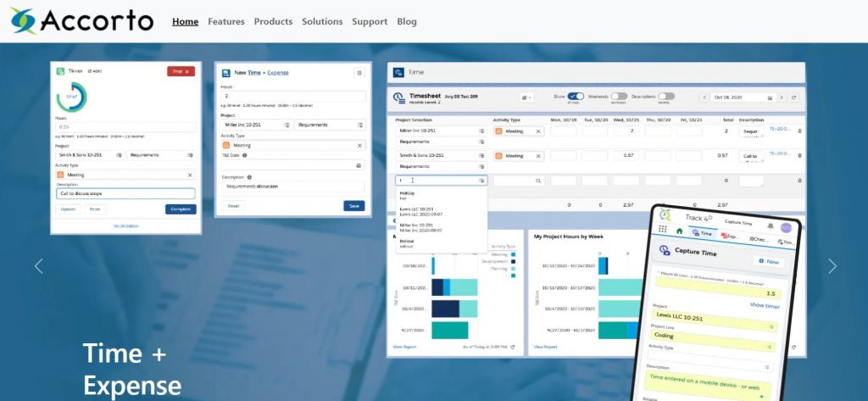This screenshot has height=401, width=868.
Task: Delete the Miller Inc timesheet row
Action: click(799, 131)
